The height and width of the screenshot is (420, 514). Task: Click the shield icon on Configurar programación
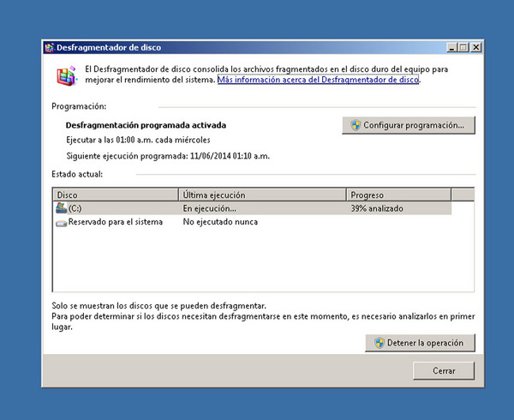click(x=355, y=125)
